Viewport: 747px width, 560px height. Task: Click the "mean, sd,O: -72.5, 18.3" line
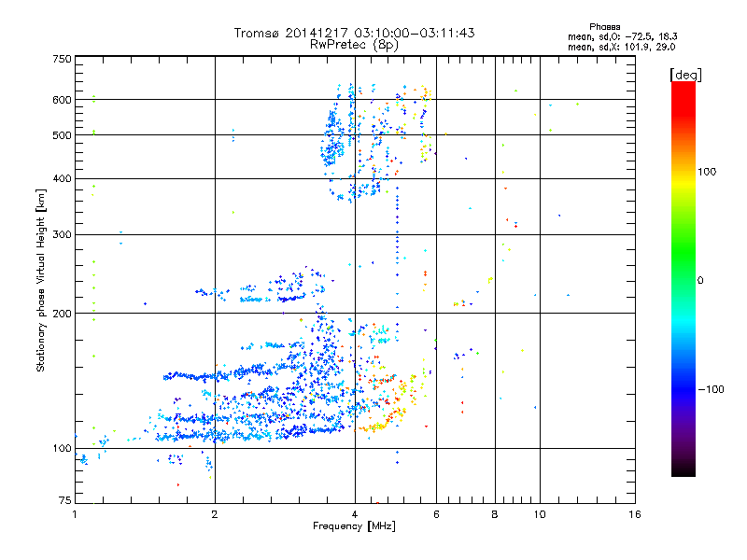622,37
